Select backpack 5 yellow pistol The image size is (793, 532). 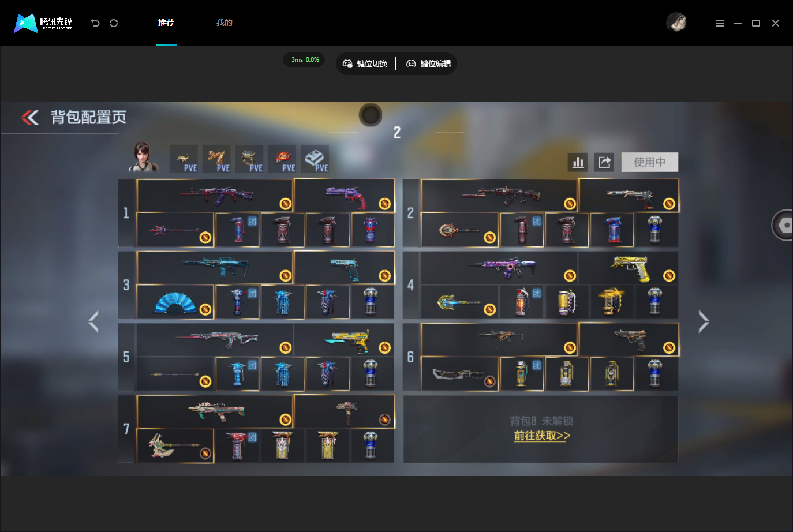345,339
